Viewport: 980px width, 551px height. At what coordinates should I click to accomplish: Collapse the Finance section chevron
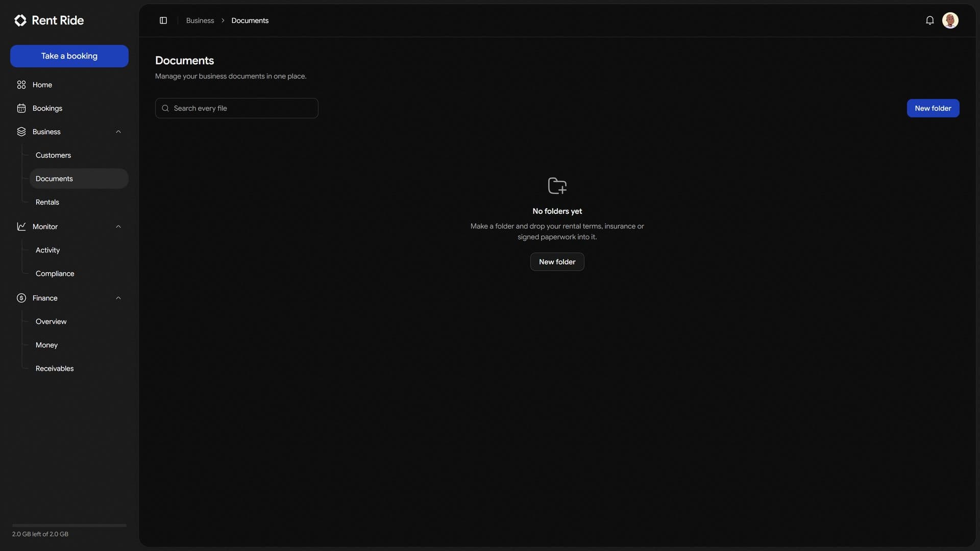click(118, 298)
